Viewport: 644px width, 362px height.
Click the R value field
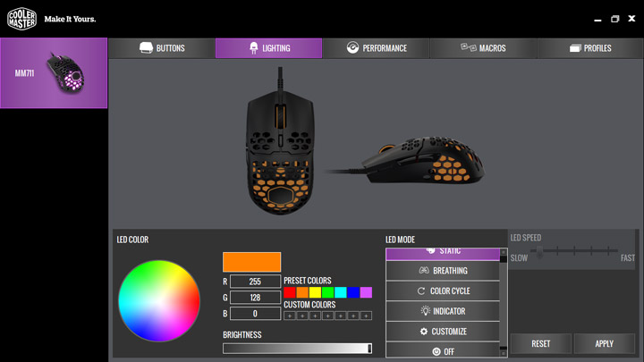(x=255, y=282)
